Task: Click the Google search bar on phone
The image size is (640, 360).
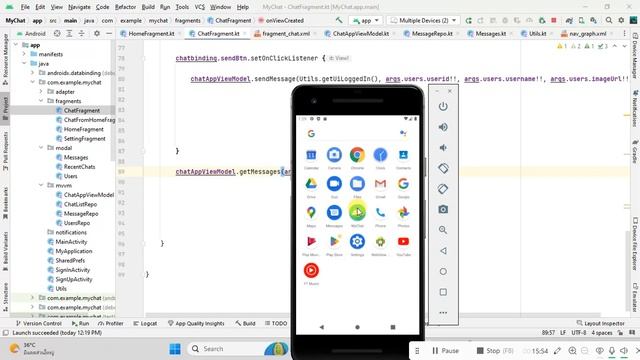Action: (357, 133)
